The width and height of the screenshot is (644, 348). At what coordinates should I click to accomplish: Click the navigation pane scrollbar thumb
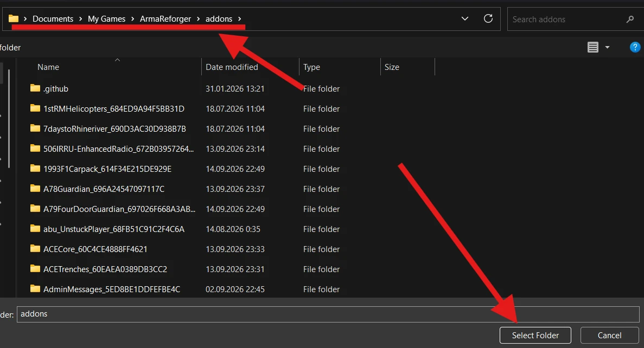[x=9, y=119]
